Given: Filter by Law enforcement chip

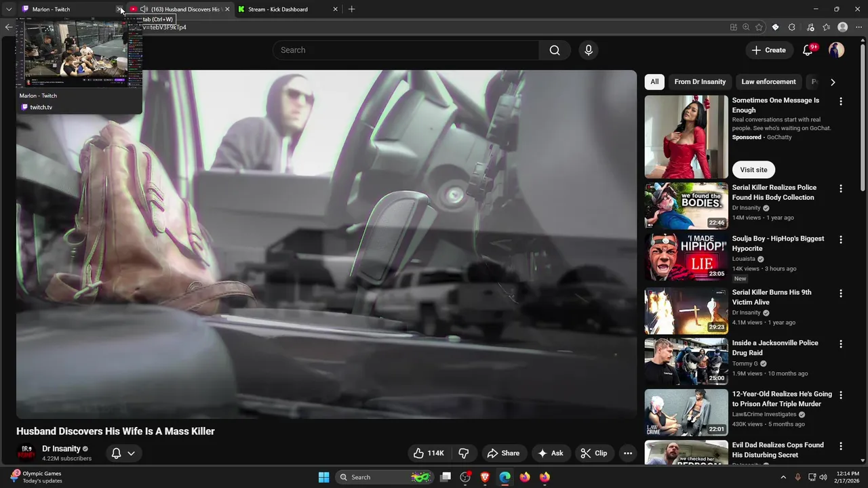Looking at the screenshot, I should pos(768,82).
